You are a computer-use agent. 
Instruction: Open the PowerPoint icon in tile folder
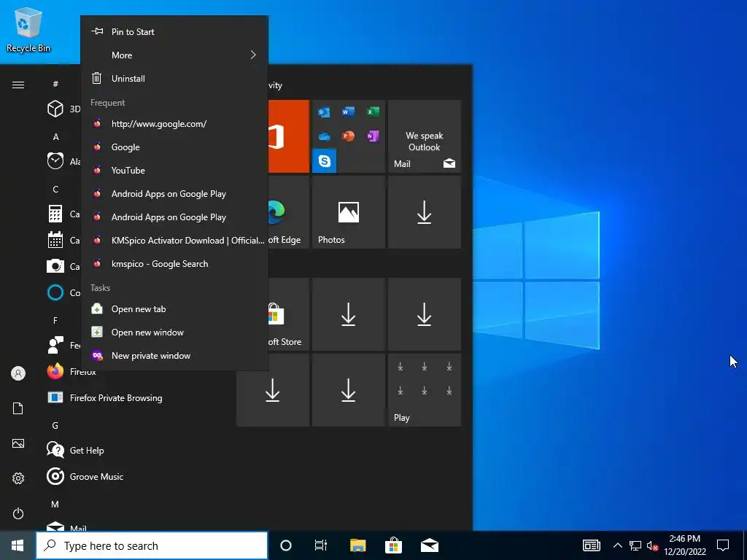(348, 136)
